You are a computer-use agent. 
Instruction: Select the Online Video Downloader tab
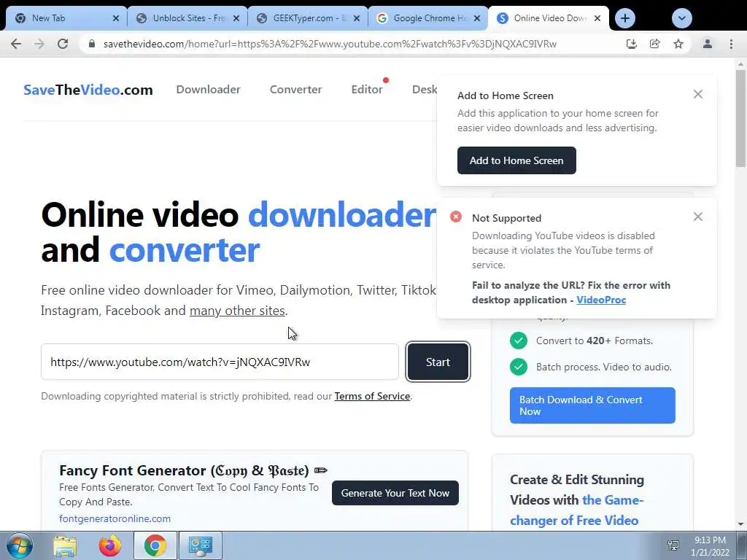[549, 18]
